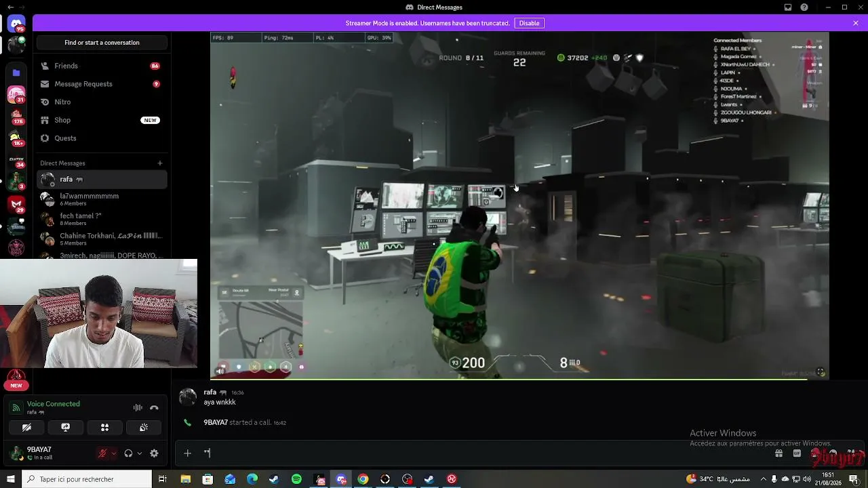
Task: Expand hidden system tray icons
Action: (x=764, y=479)
